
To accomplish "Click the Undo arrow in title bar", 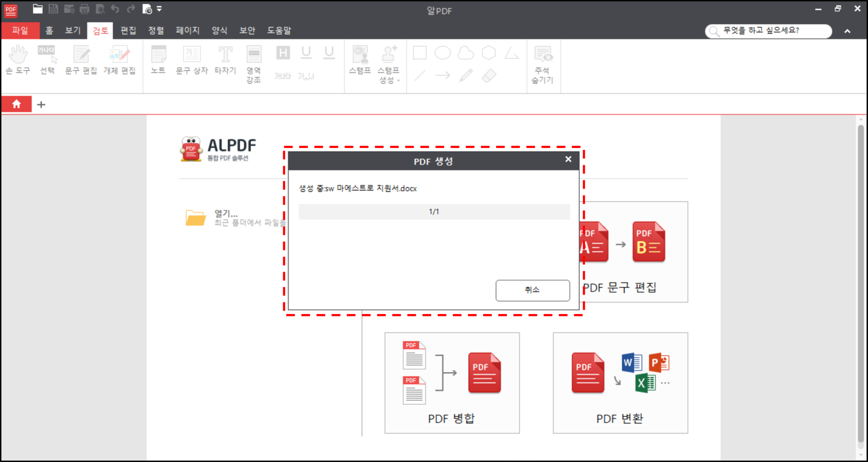I will [115, 9].
